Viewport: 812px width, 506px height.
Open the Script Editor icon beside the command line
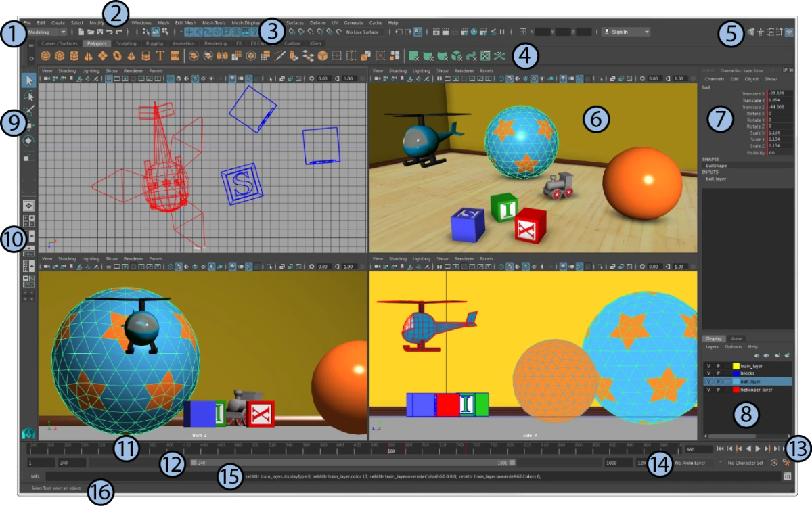coord(787,476)
